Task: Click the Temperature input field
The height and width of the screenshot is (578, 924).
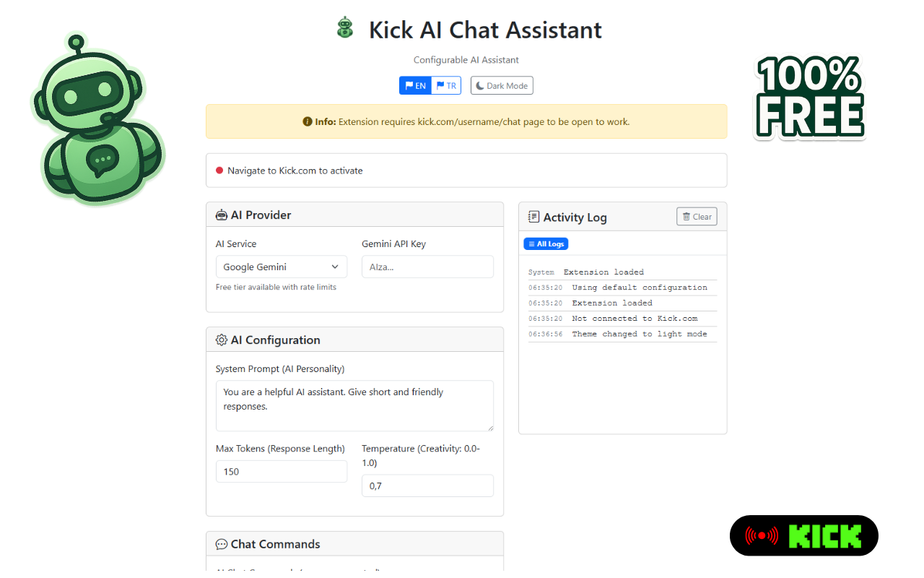Action: click(x=427, y=486)
